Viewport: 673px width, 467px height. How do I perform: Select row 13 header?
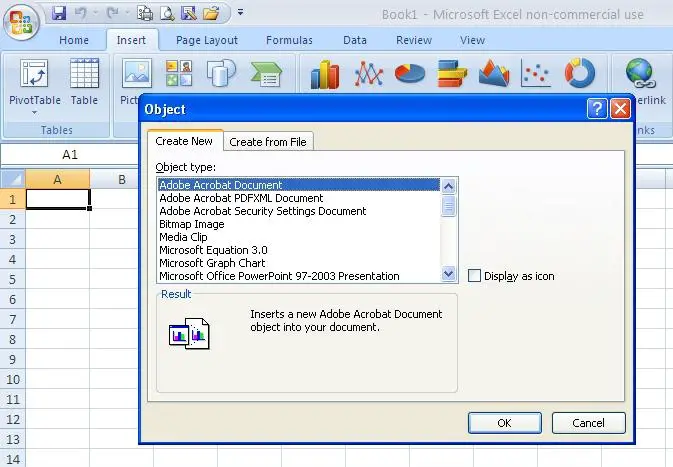tap(12, 440)
